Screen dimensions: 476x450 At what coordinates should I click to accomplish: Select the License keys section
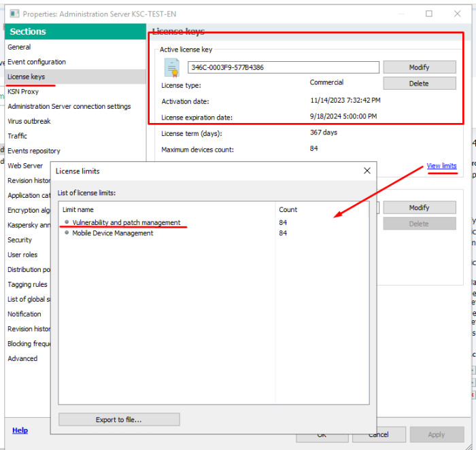pyautogui.click(x=75, y=77)
